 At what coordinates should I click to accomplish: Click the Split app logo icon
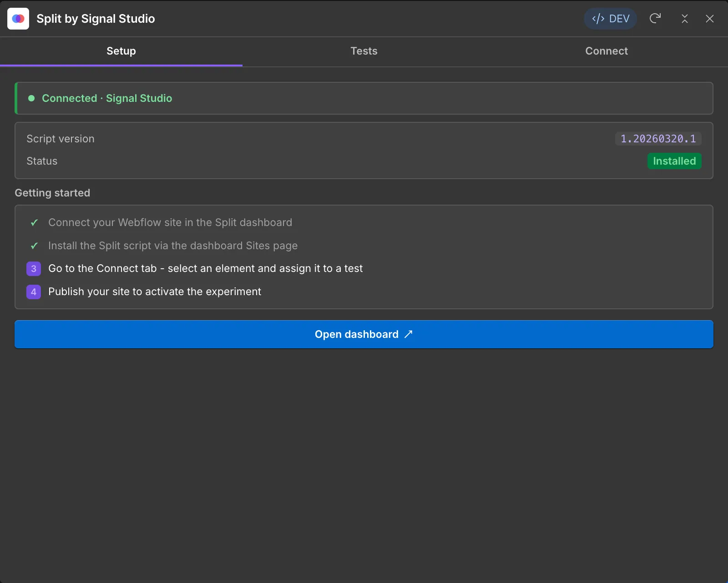18,19
